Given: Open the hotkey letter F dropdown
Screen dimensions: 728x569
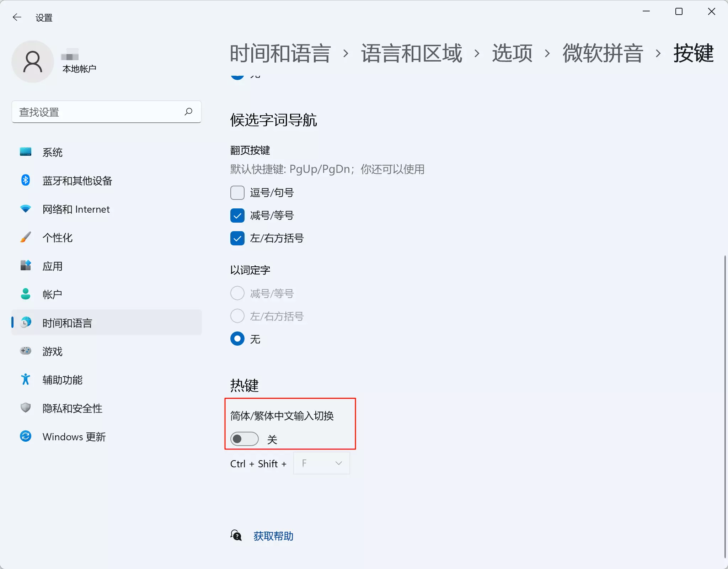Looking at the screenshot, I should tap(321, 463).
